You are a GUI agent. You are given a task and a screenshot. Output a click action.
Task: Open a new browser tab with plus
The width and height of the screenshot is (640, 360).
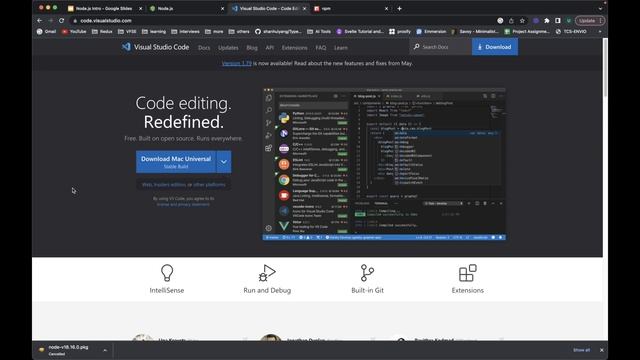point(400,8)
